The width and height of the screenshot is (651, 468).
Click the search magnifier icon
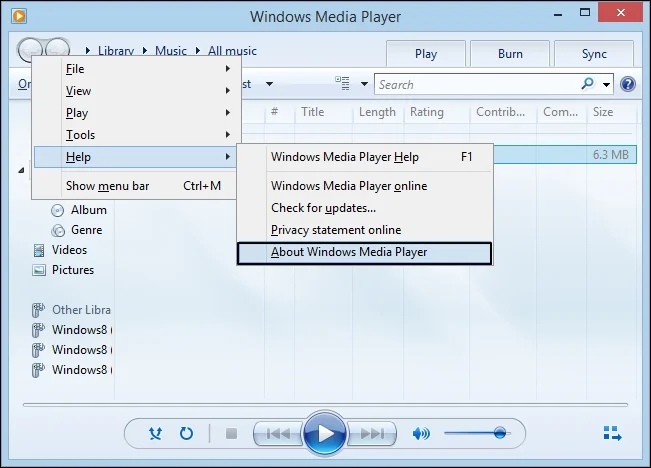point(587,84)
